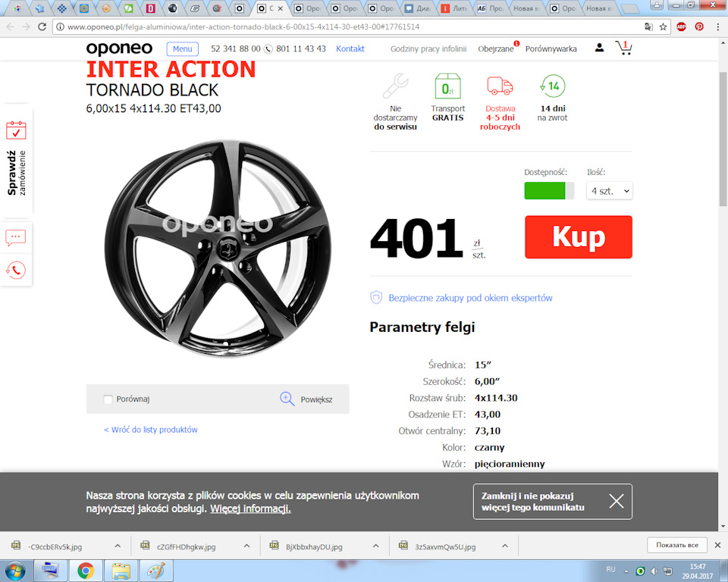728x582 pixels.
Task: Switch to the 'Диа' browser tab
Action: [418, 8]
